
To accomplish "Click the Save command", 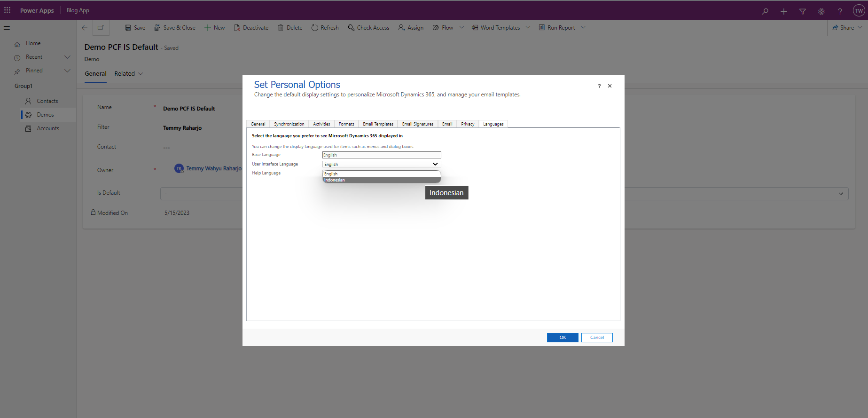I will (135, 28).
